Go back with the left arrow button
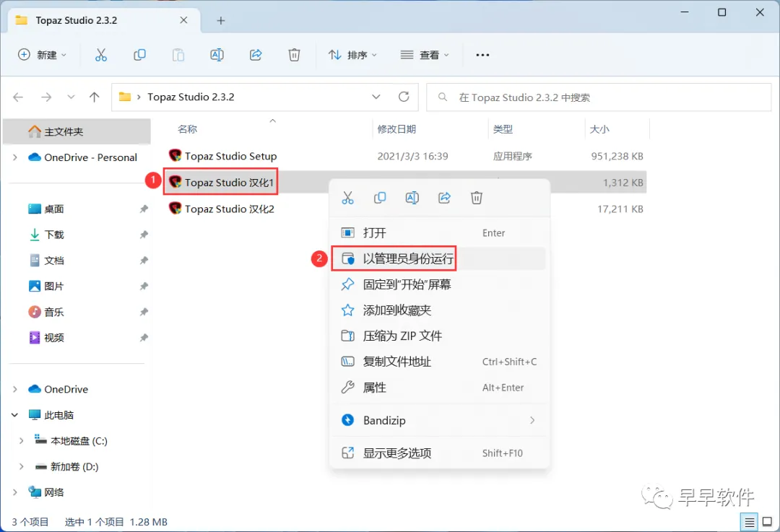This screenshot has height=532, width=780. click(x=18, y=97)
